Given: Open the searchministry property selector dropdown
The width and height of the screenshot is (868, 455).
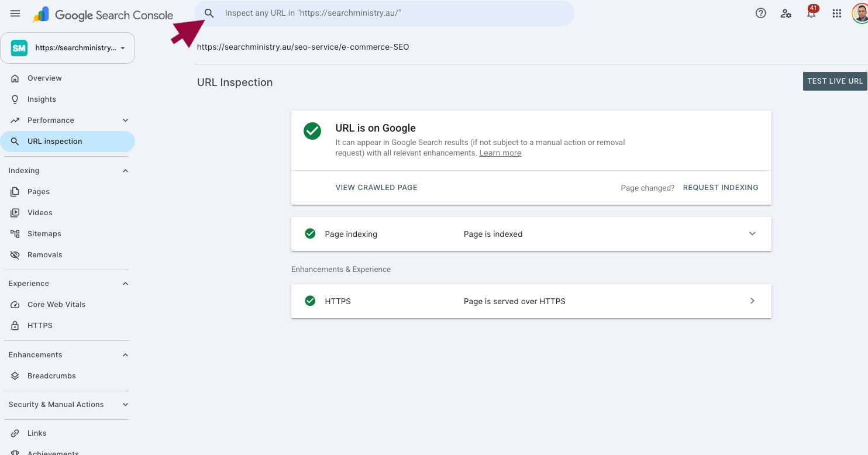Looking at the screenshot, I should [68, 48].
